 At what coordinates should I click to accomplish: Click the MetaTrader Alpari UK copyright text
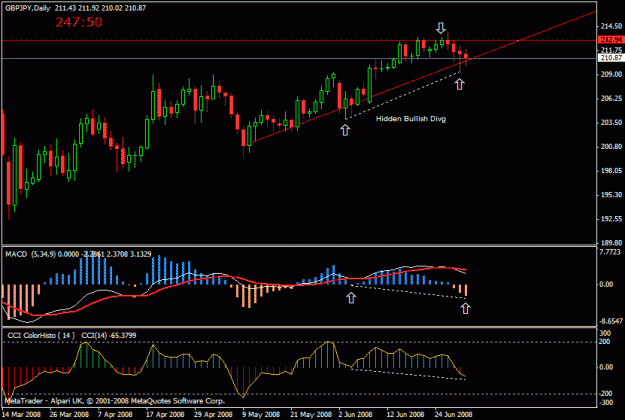pyautogui.click(x=114, y=401)
